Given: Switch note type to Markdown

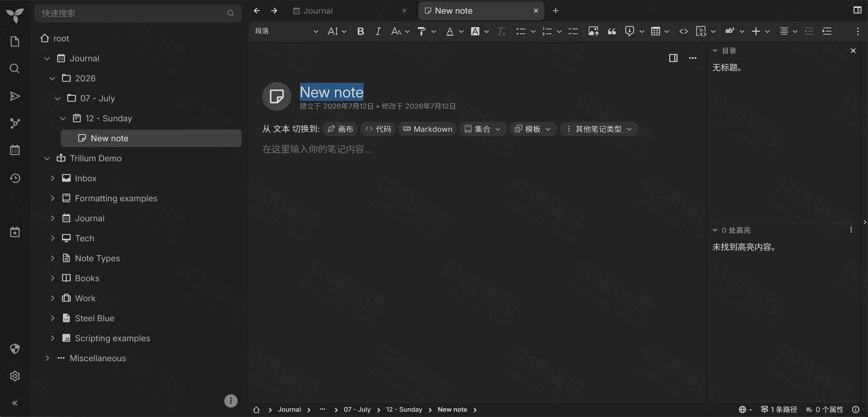Looking at the screenshot, I should click(x=427, y=129).
